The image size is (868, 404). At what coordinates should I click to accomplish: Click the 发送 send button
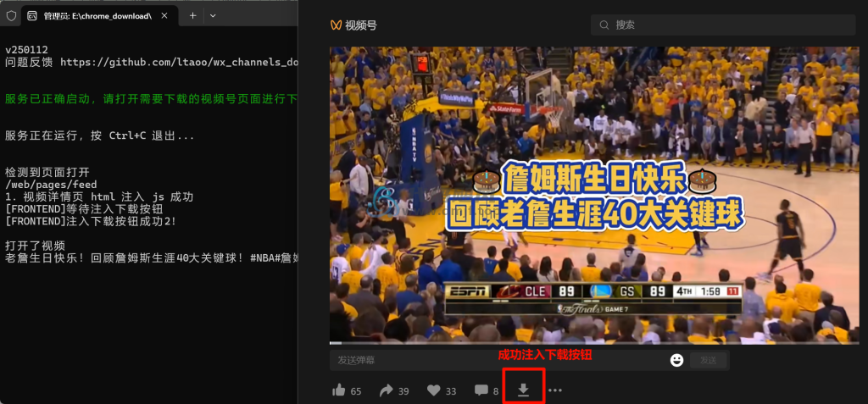point(709,360)
